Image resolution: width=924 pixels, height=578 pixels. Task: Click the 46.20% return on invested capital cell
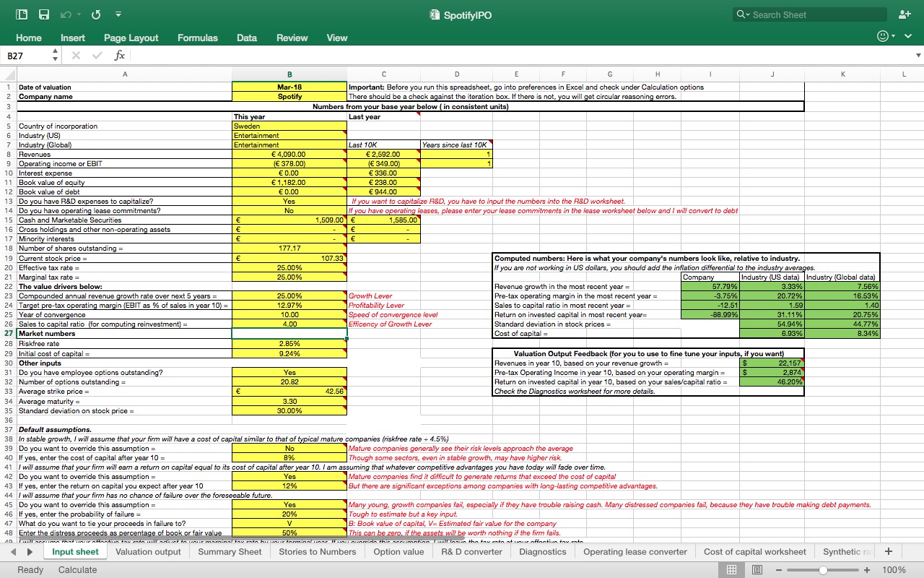coord(772,381)
